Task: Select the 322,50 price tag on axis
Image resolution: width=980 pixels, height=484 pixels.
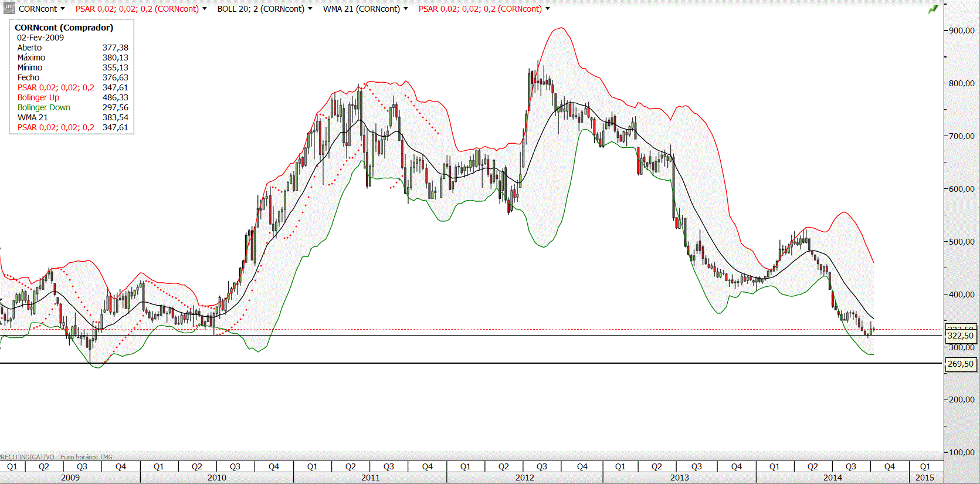Action: 961,336
